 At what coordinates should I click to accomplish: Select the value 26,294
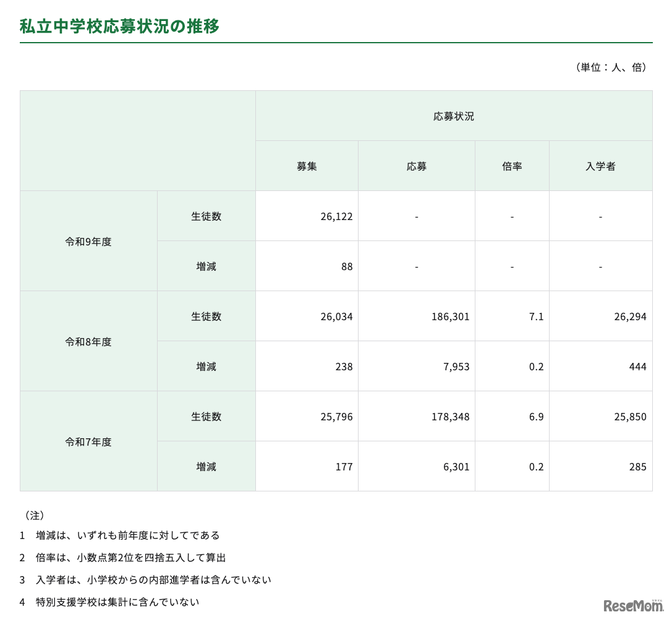pos(630,316)
